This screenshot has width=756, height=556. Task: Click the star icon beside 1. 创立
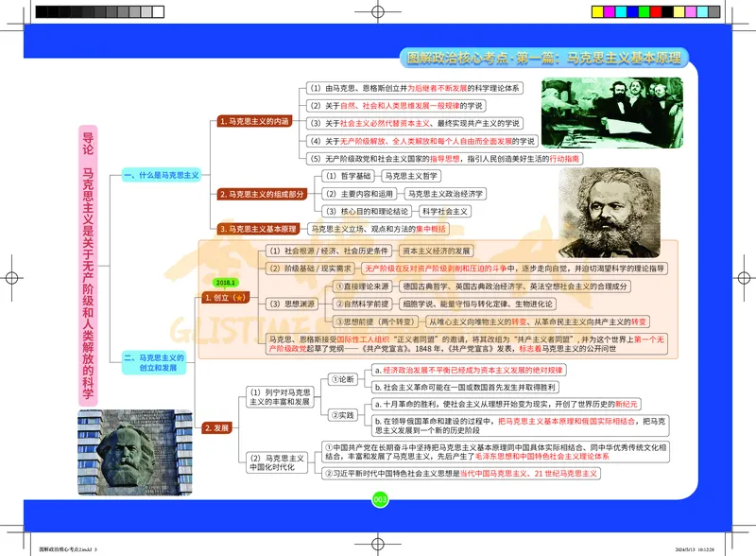(240, 298)
